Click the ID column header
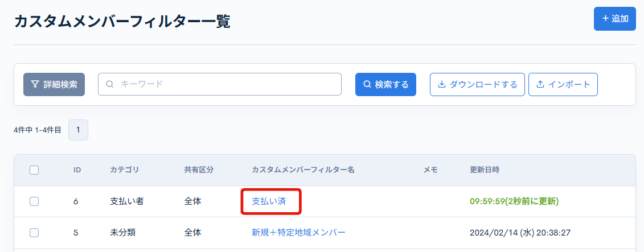The height and width of the screenshot is (252, 644). pos(77,170)
